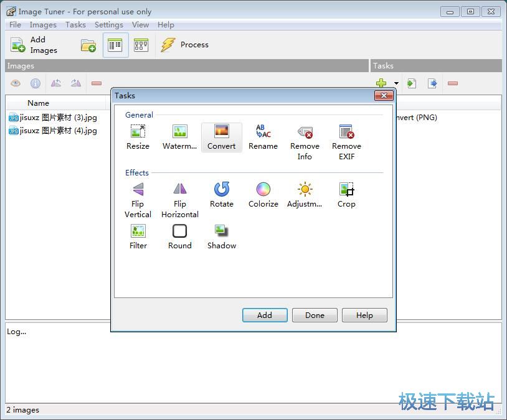
Task: Switch to details list view
Action: click(115, 45)
